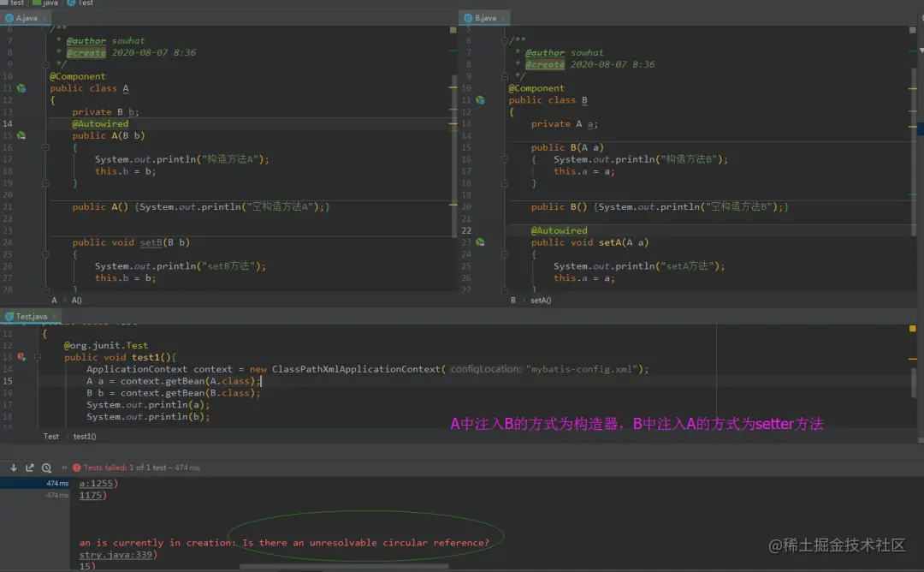This screenshot has height=572, width=924.
Task: Collapse Javadoc end fold marker in A.java
Action: (x=45, y=64)
